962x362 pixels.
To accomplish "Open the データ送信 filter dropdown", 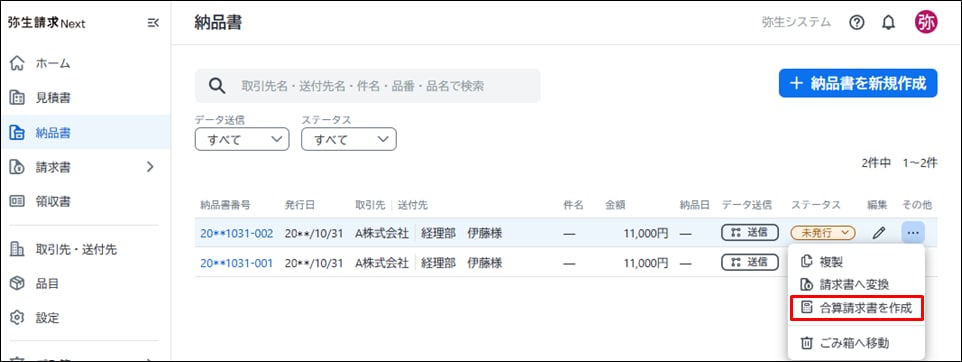I will tap(242, 139).
